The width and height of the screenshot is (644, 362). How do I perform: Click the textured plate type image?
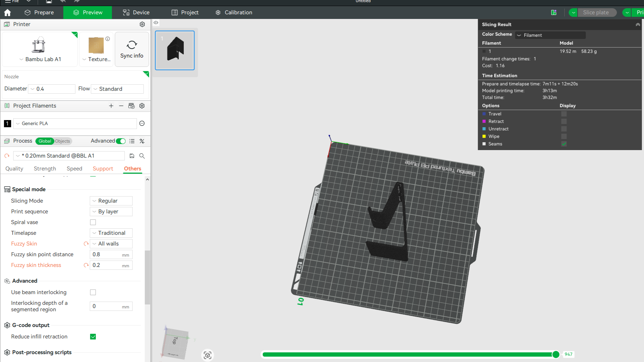(96, 45)
